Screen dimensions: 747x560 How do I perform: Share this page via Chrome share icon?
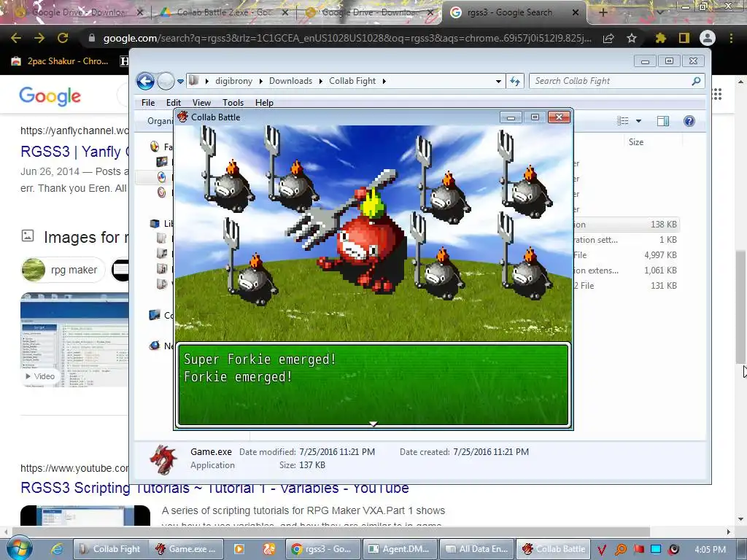tap(608, 39)
